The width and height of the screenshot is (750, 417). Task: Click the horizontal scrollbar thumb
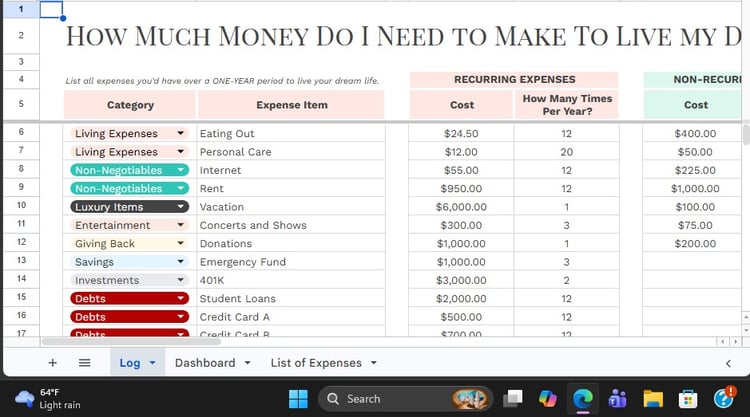pyautogui.click(x=131, y=341)
